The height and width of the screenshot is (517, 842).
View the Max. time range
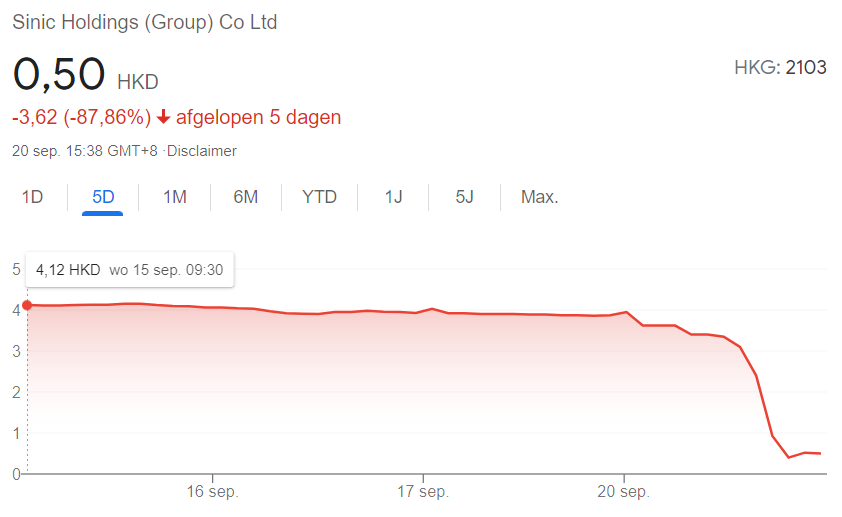(539, 197)
